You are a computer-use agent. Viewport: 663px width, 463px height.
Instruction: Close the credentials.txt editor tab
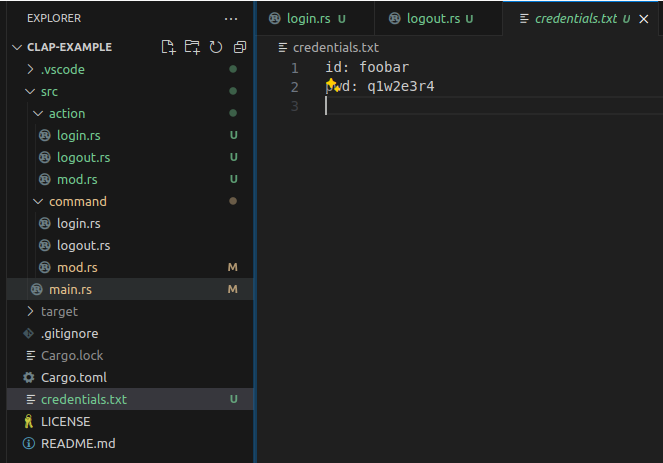click(x=644, y=19)
